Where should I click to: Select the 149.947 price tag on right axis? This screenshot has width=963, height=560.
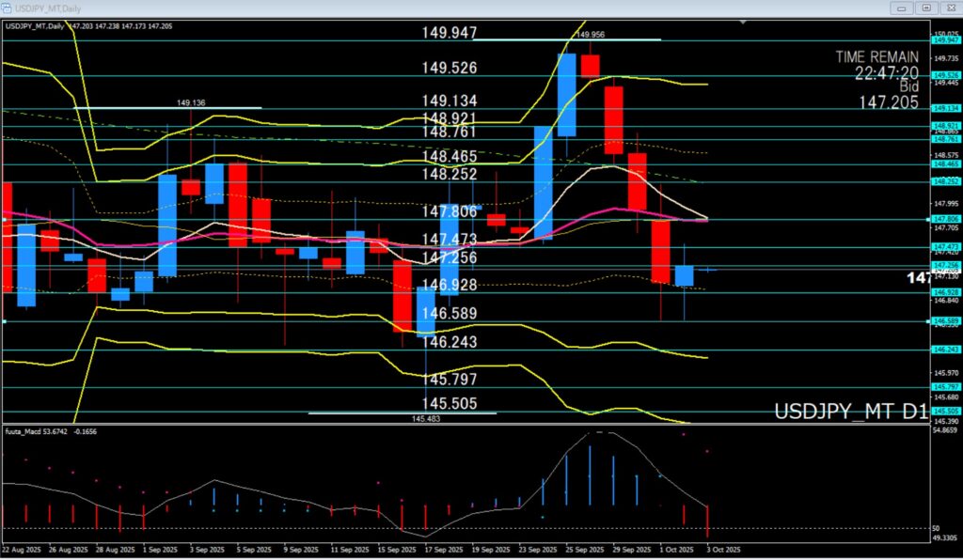[945, 40]
